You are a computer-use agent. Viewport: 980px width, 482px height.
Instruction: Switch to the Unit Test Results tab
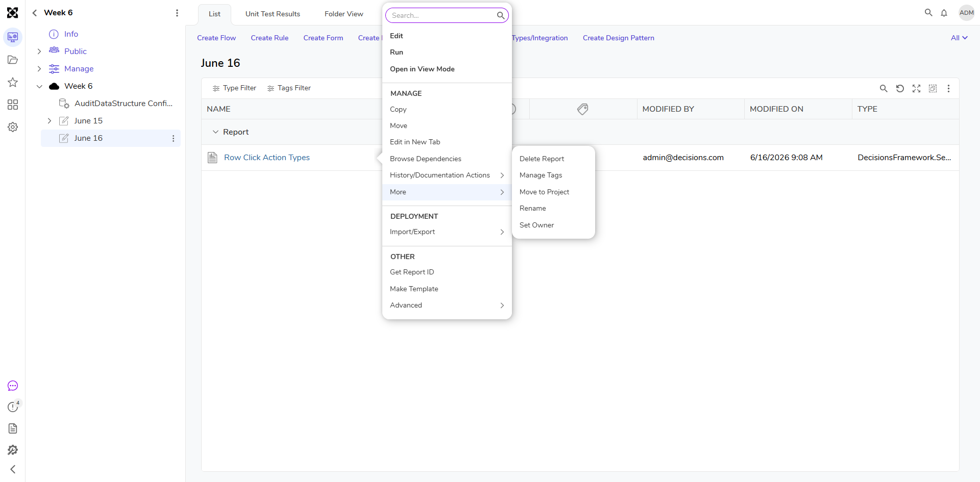[x=273, y=14]
